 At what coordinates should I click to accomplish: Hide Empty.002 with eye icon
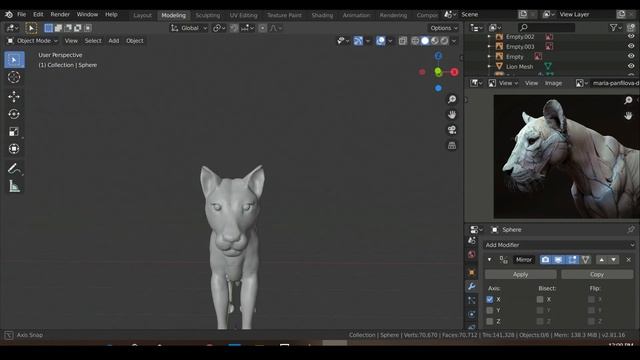[x=631, y=36]
